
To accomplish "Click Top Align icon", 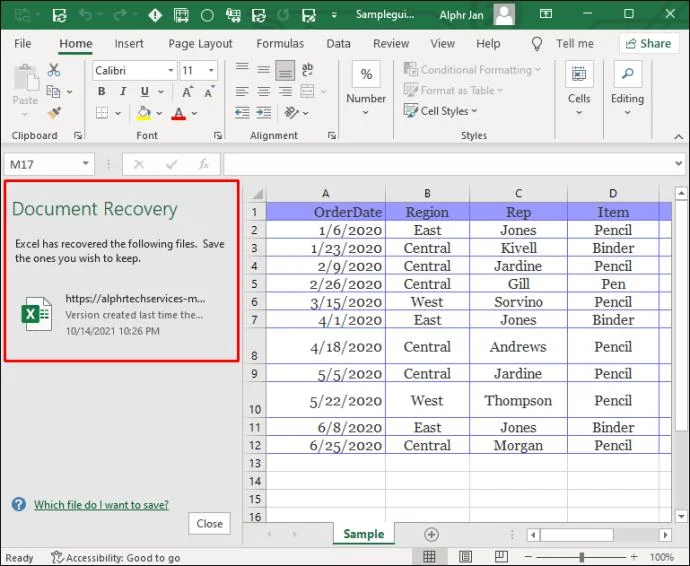I will [x=242, y=69].
